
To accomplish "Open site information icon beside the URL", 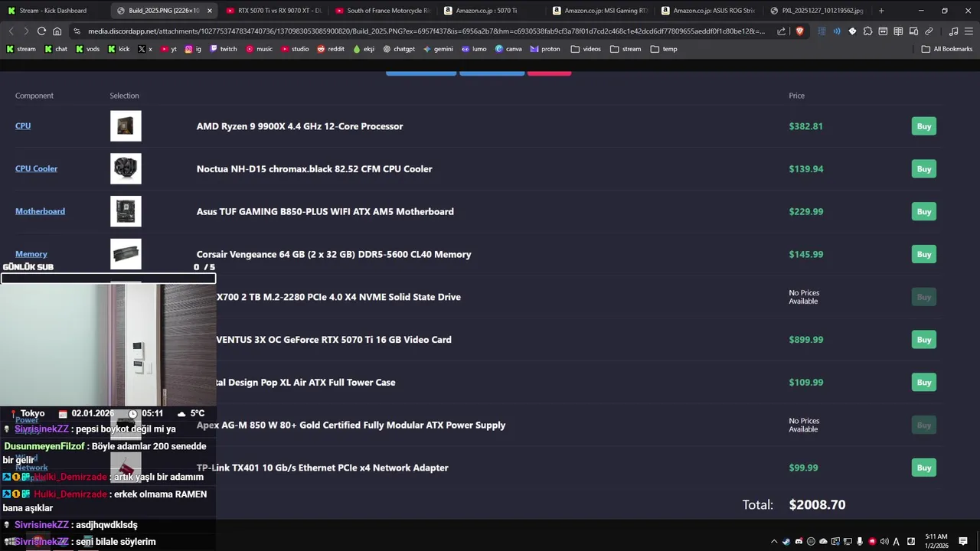I will [77, 31].
